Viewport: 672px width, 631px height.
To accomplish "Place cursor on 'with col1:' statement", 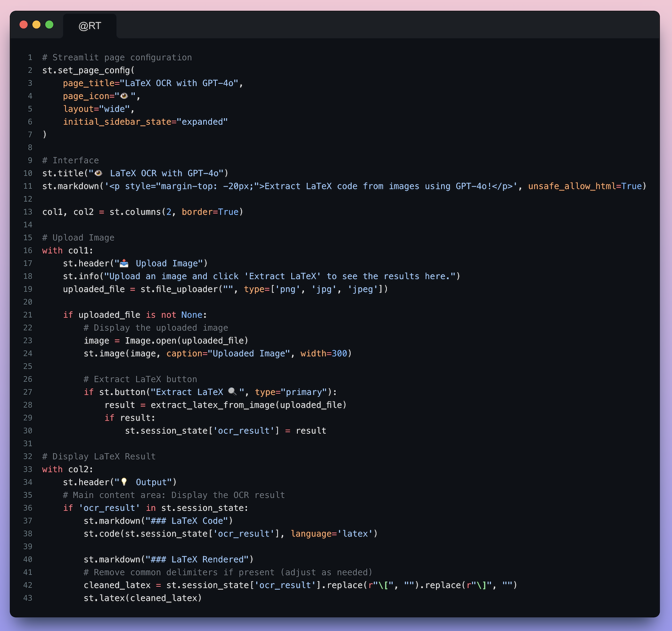I will [67, 251].
